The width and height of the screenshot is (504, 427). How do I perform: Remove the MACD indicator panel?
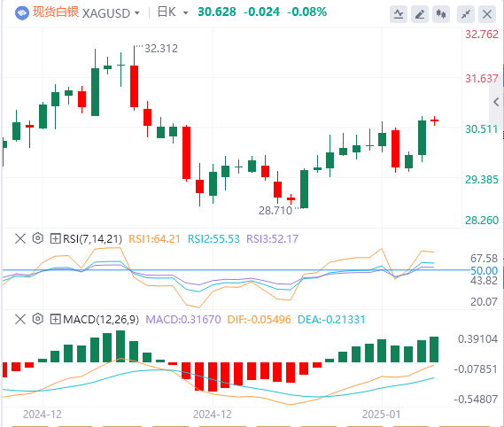click(20, 319)
